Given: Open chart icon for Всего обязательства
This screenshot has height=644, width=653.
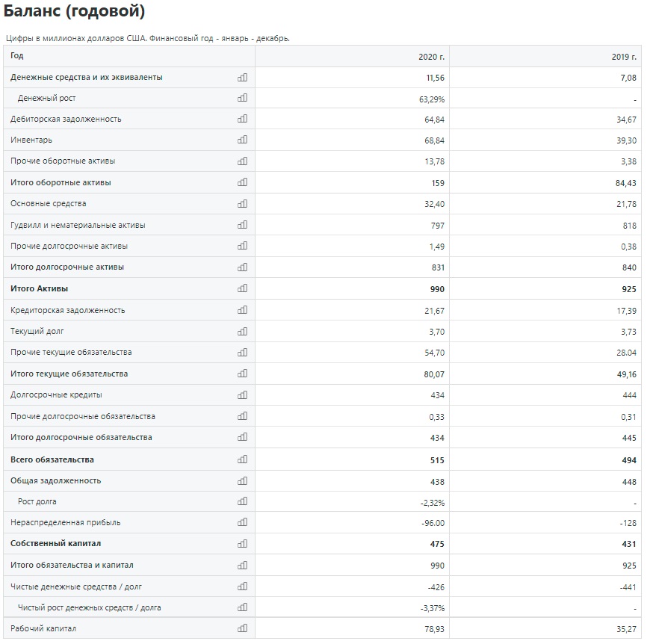Looking at the screenshot, I should coord(242,459).
